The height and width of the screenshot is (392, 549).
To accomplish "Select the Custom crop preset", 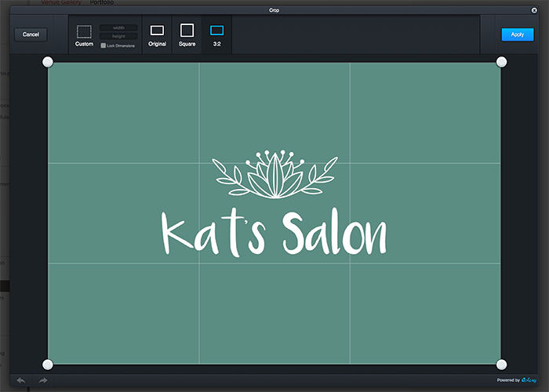I will coord(84,35).
